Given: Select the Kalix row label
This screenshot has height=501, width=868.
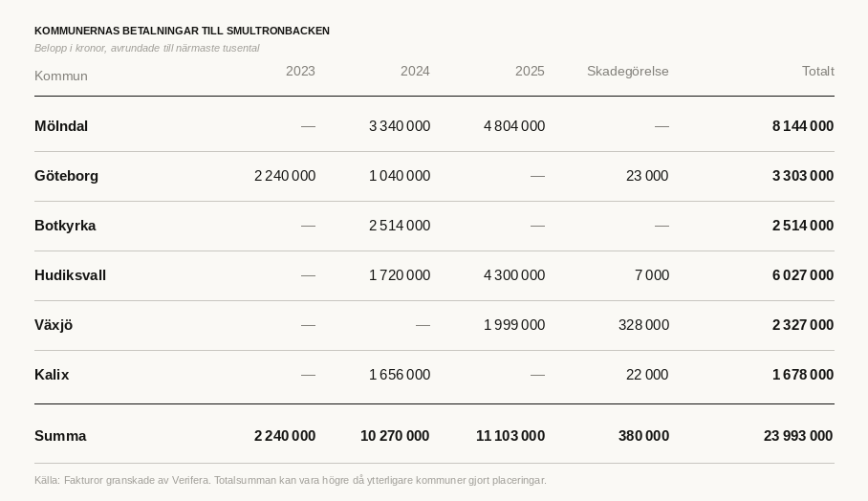Looking at the screenshot, I should pyautogui.click(x=52, y=375).
